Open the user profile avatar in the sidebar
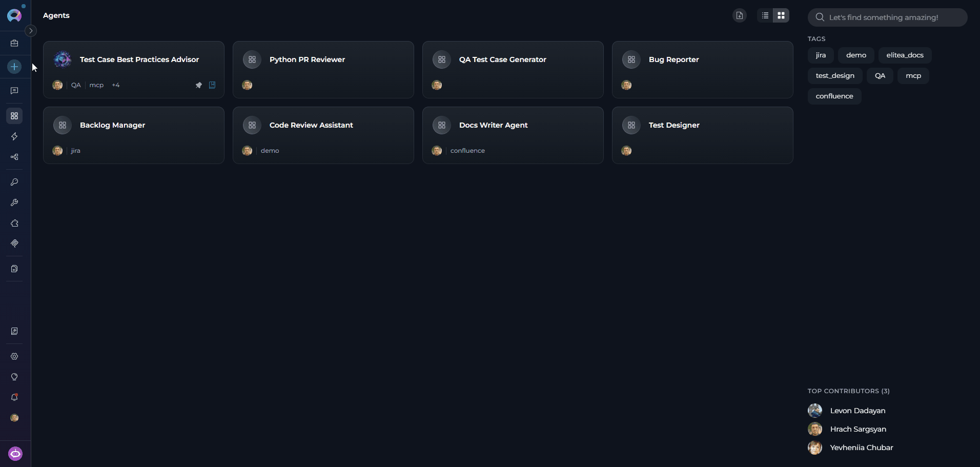 click(14, 418)
